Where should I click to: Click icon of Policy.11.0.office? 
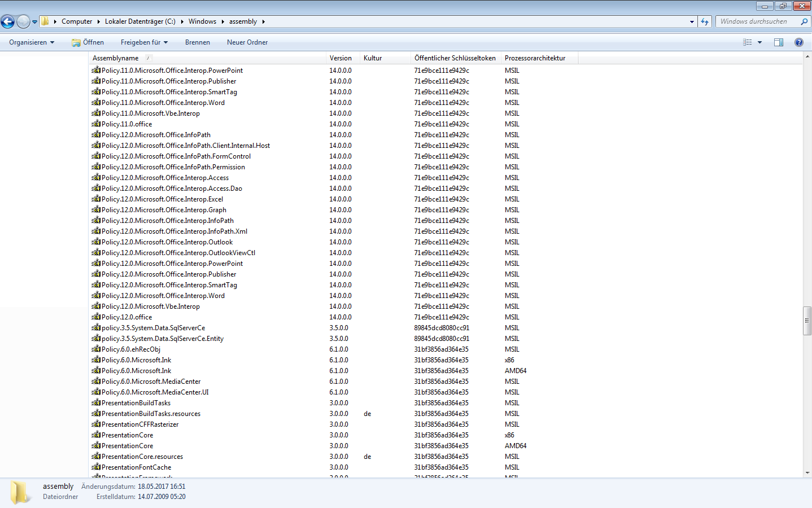(x=96, y=124)
